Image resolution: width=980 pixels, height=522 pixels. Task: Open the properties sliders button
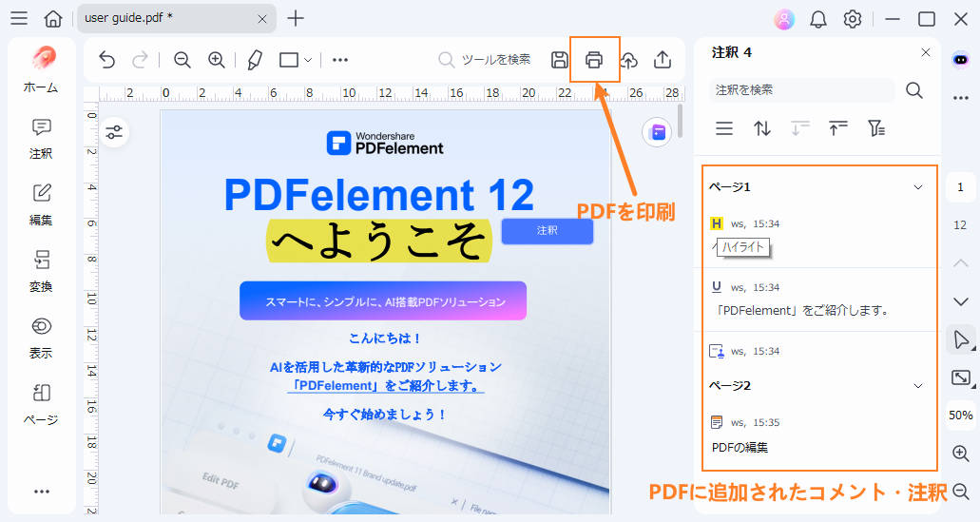(x=114, y=132)
